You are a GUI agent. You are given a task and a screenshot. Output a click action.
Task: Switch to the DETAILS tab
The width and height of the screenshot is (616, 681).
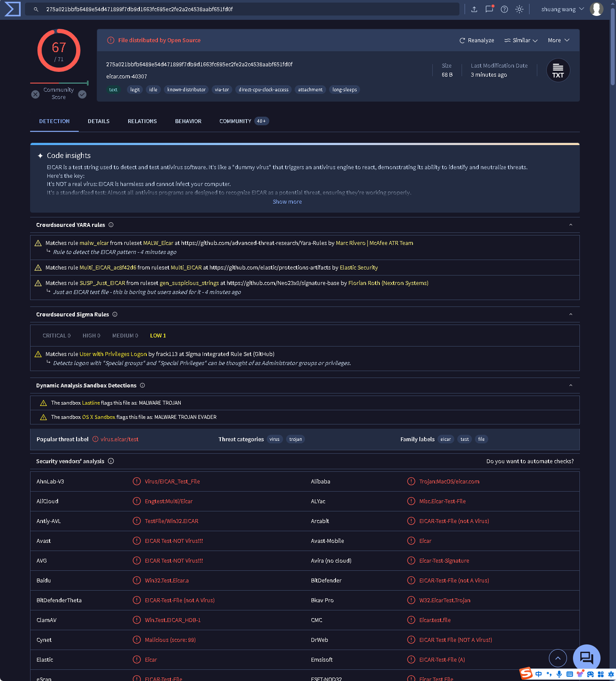click(98, 121)
